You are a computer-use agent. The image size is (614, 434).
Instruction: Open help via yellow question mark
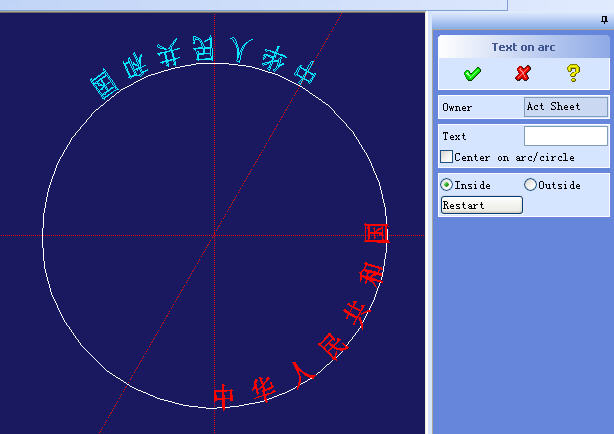pos(573,73)
